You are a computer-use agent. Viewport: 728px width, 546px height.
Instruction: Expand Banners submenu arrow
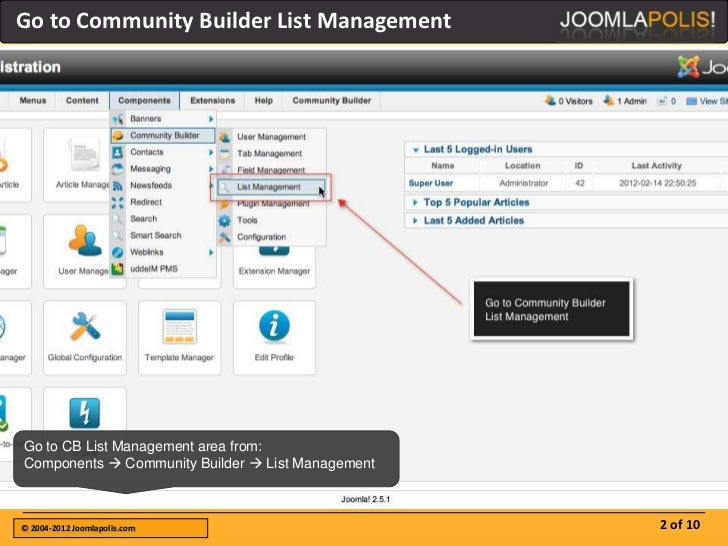click(x=211, y=119)
